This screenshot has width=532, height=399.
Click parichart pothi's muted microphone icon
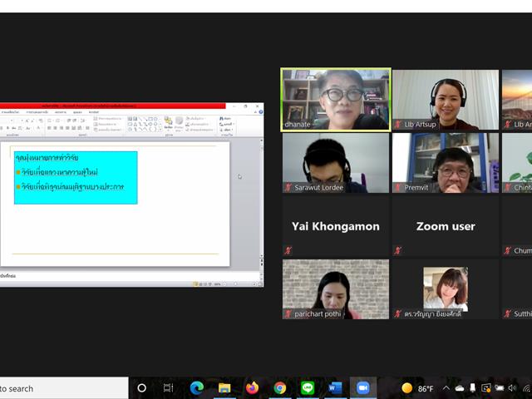(288, 314)
